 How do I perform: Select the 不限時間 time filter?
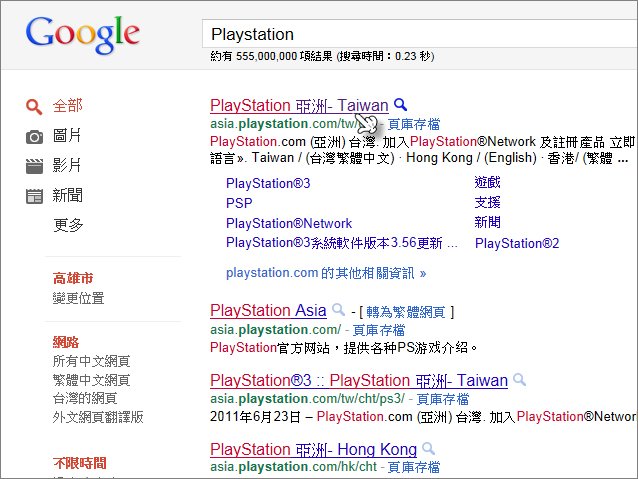pyautogui.click(x=80, y=463)
